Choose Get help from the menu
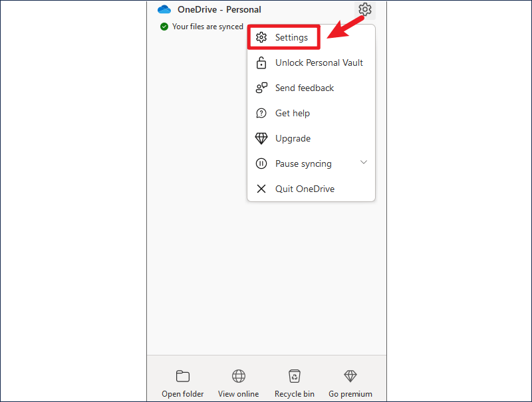 (311, 113)
